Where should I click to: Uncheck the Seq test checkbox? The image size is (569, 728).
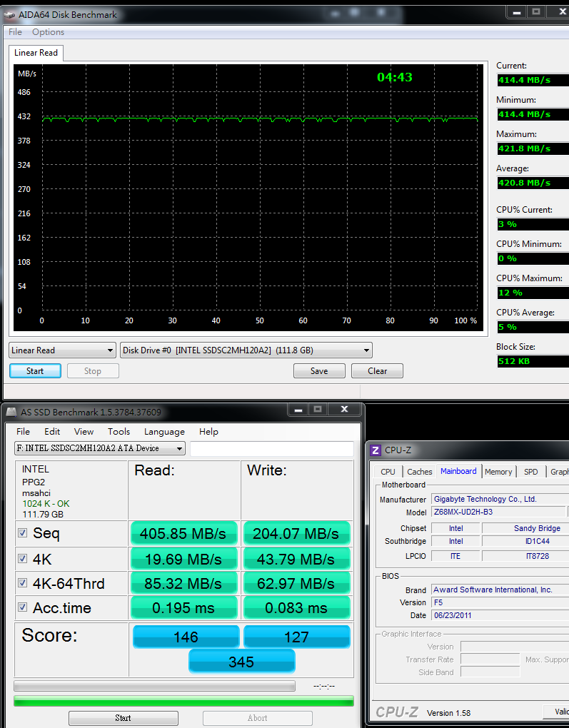[x=22, y=532]
